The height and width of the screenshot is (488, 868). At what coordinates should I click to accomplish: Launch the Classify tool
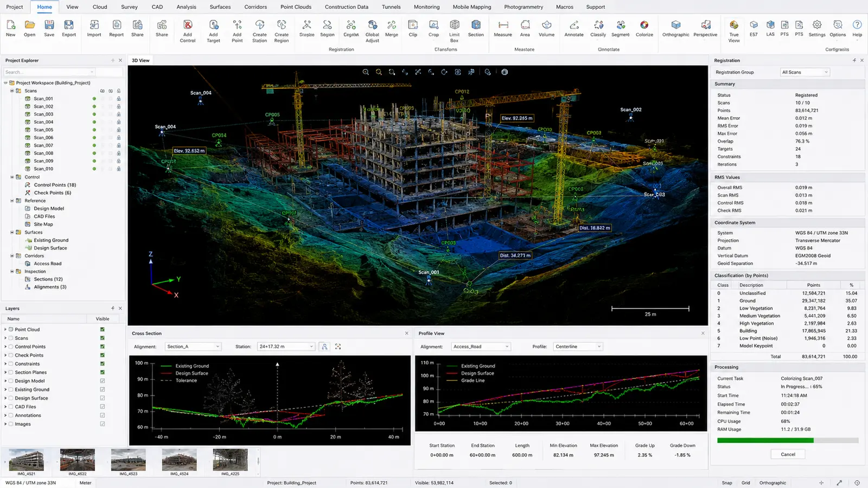[x=598, y=25]
